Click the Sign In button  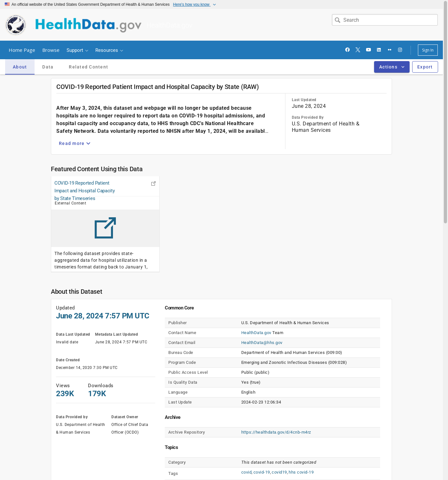point(428,50)
